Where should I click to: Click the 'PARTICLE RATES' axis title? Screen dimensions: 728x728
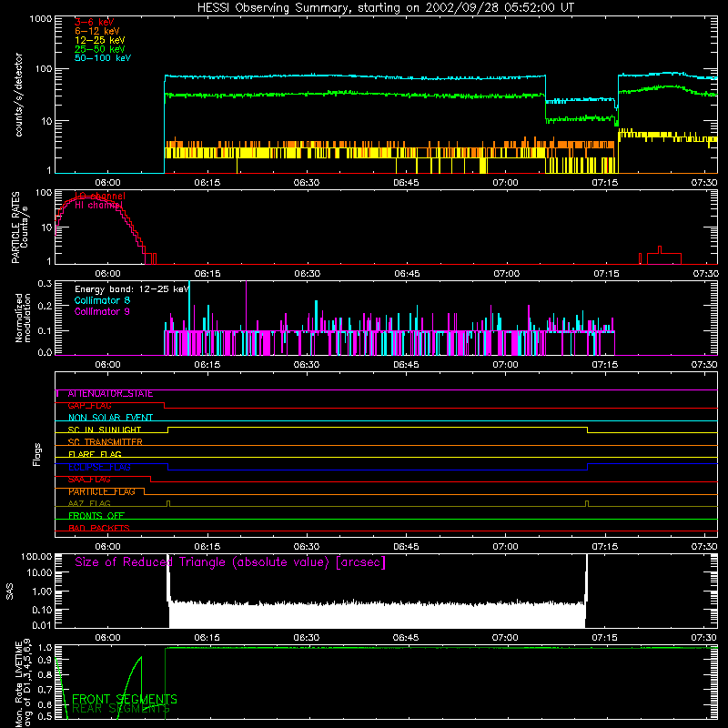click(15, 227)
